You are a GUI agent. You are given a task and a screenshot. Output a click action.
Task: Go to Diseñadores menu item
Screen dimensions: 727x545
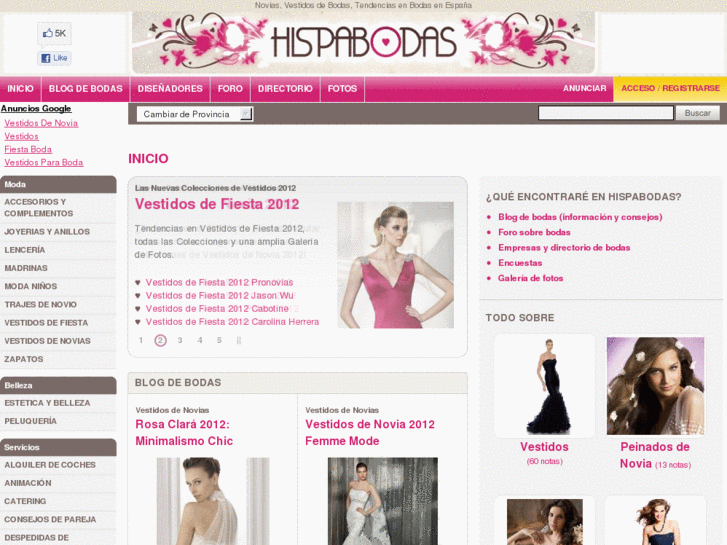click(170, 89)
